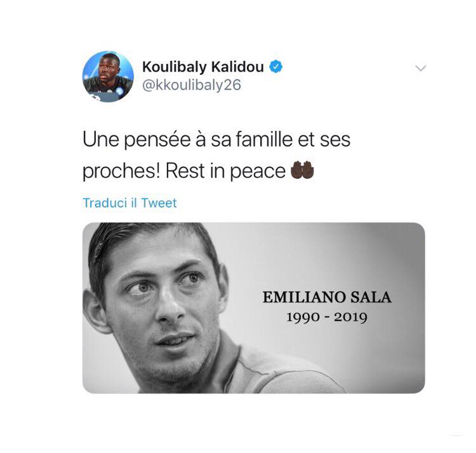Click the word Tweet in translate link
Viewport: 476px width, 453px height.
point(159,203)
